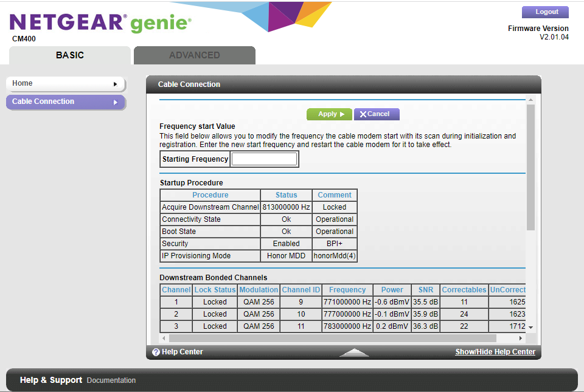This screenshot has width=584, height=392.
Task: Click the Help Center question mark icon
Action: point(156,352)
